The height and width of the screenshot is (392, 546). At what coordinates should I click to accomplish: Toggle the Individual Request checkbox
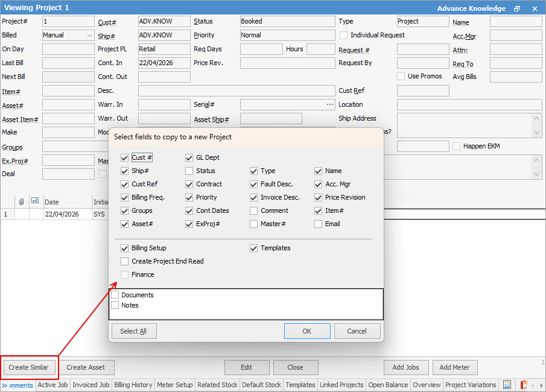[344, 35]
